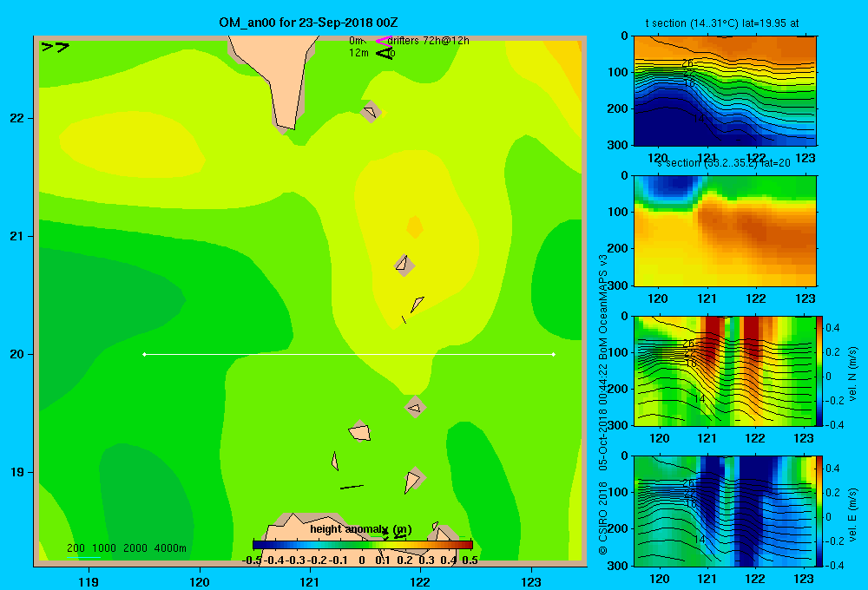Click the vel. N colour scale bar
The width and height of the screenshot is (868, 590).
[820, 370]
